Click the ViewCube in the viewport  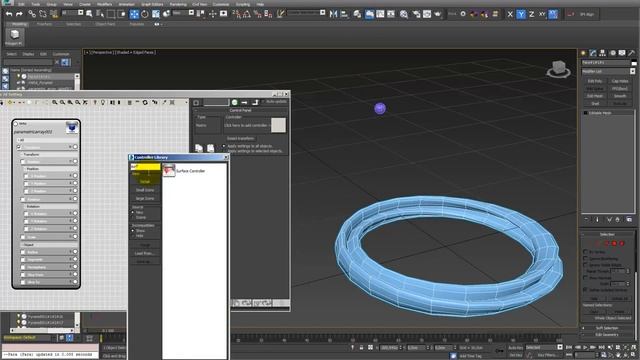coord(558,69)
